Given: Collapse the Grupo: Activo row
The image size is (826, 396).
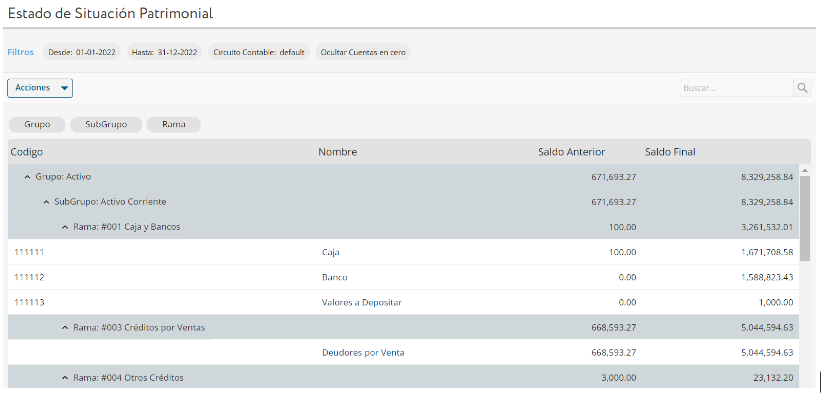Looking at the screenshot, I should point(27,177).
